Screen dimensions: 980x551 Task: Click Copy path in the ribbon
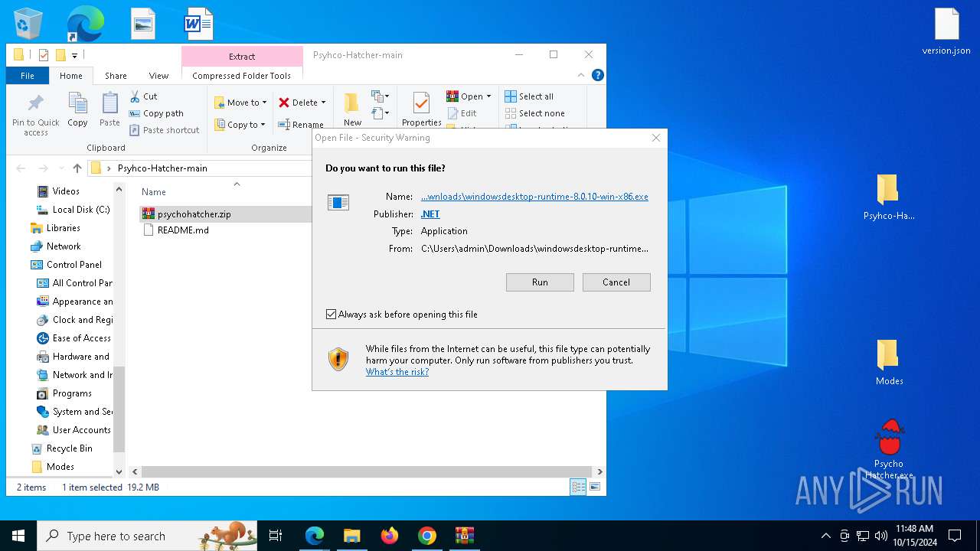(156, 113)
